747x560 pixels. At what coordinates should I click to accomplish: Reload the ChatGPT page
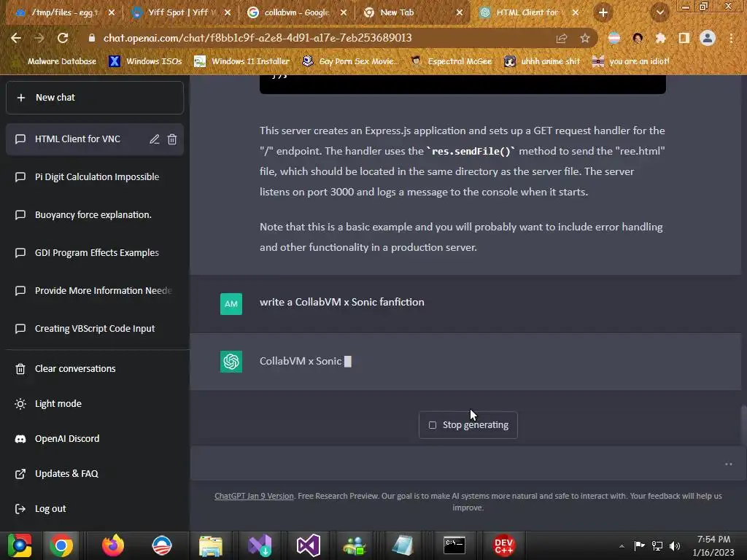pyautogui.click(x=63, y=38)
